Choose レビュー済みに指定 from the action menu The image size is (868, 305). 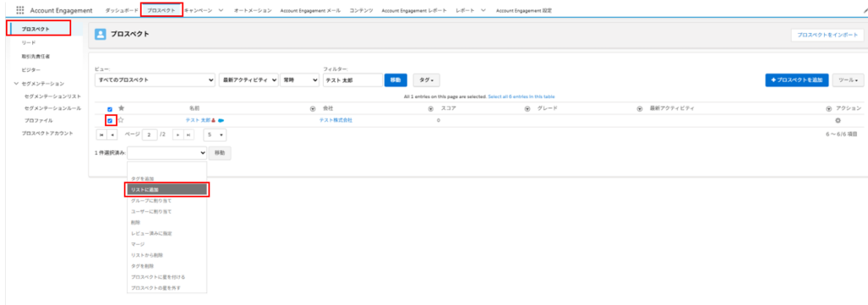click(x=167, y=233)
